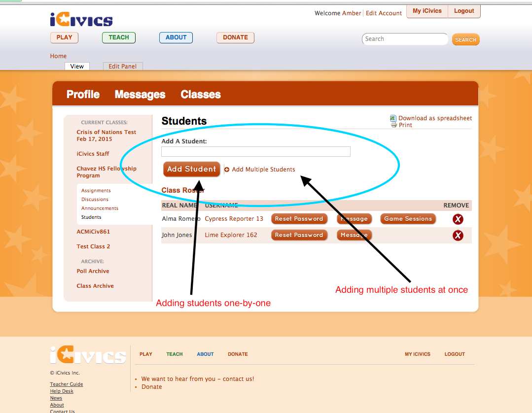532x413 pixels.
Task: Click the contact us feedback link
Action: (198, 379)
